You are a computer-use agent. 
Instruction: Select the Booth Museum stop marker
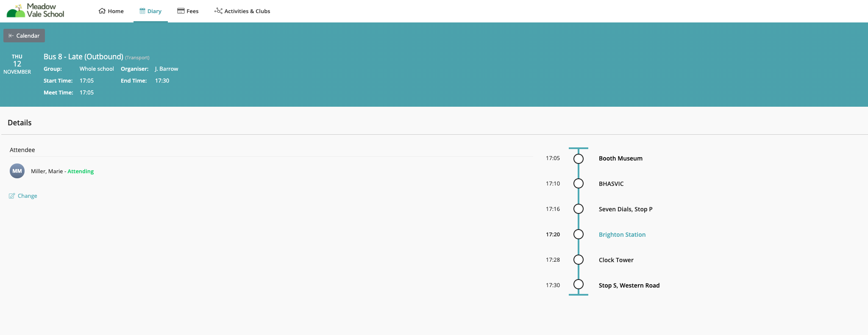tap(579, 158)
